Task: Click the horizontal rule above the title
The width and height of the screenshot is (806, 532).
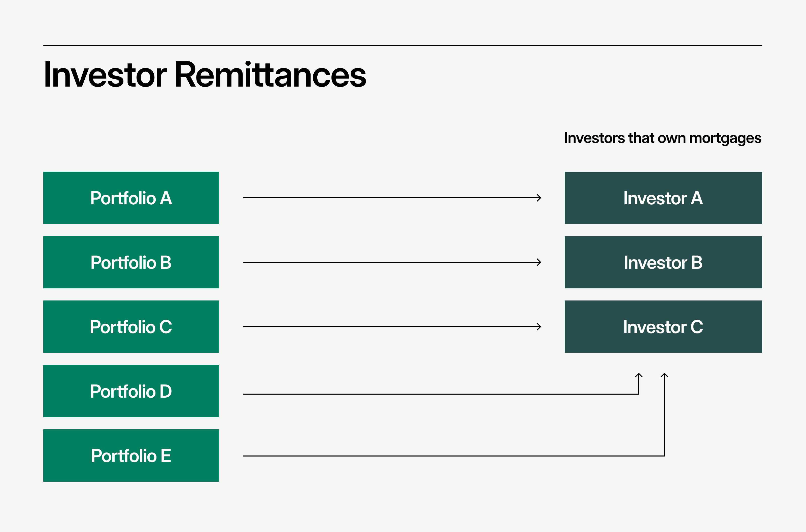Action: pyautogui.click(x=403, y=46)
